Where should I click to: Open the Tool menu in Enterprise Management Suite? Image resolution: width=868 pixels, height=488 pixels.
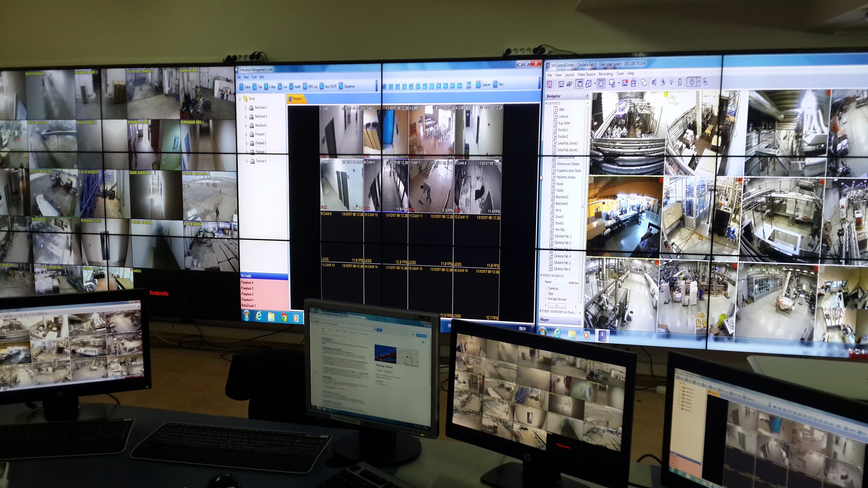[x=254, y=77]
